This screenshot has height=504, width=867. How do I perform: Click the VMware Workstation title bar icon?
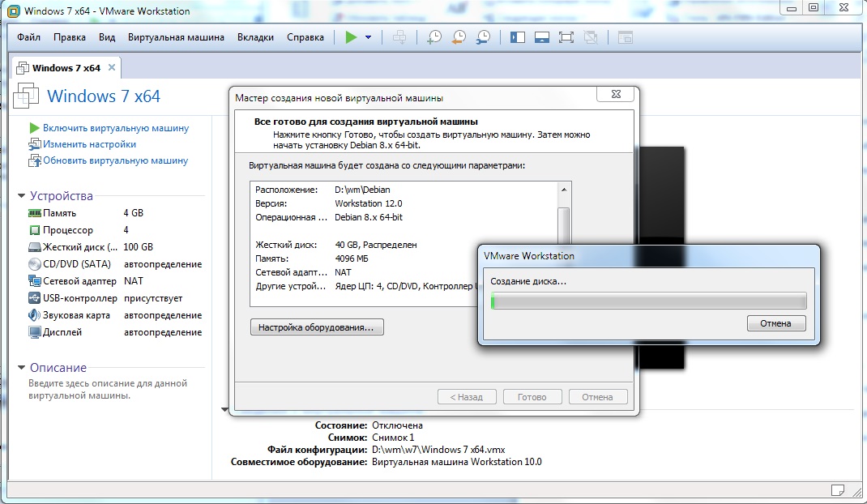coord(13,11)
